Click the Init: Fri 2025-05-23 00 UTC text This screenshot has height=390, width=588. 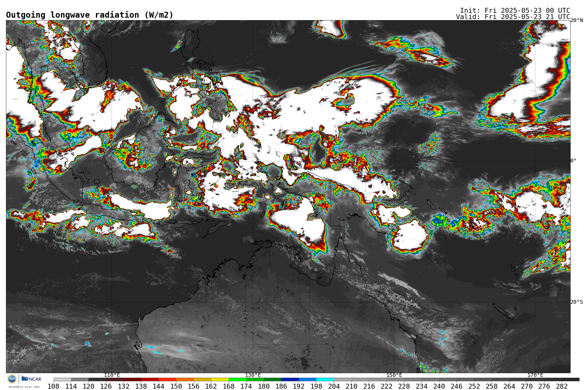pyautogui.click(x=515, y=11)
